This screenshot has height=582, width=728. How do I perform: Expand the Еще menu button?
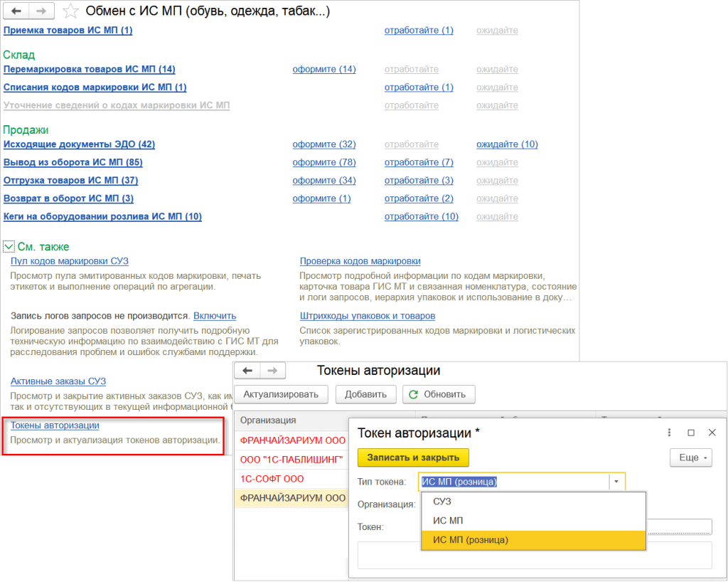(691, 457)
